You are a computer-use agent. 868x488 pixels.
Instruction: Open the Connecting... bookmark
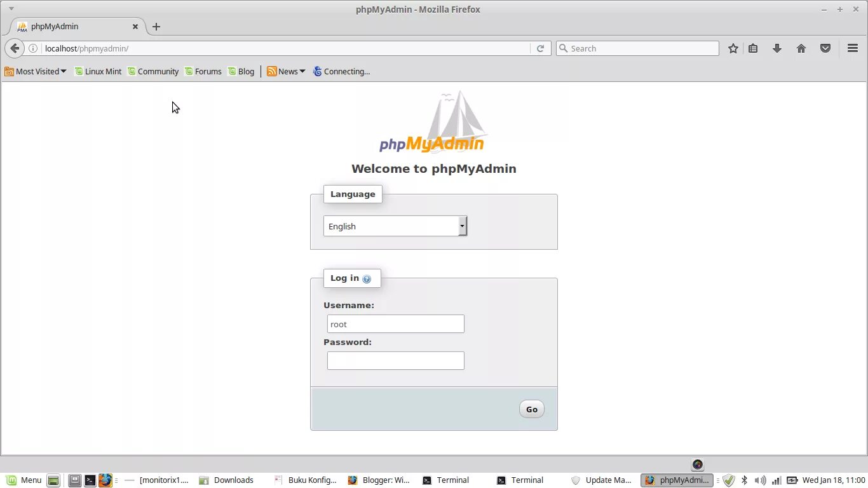pyautogui.click(x=341, y=71)
